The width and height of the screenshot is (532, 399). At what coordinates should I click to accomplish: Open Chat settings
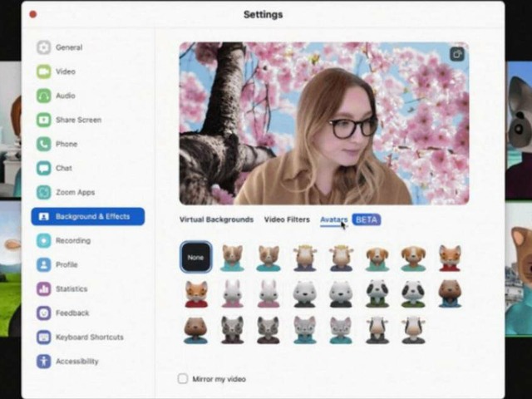[63, 168]
